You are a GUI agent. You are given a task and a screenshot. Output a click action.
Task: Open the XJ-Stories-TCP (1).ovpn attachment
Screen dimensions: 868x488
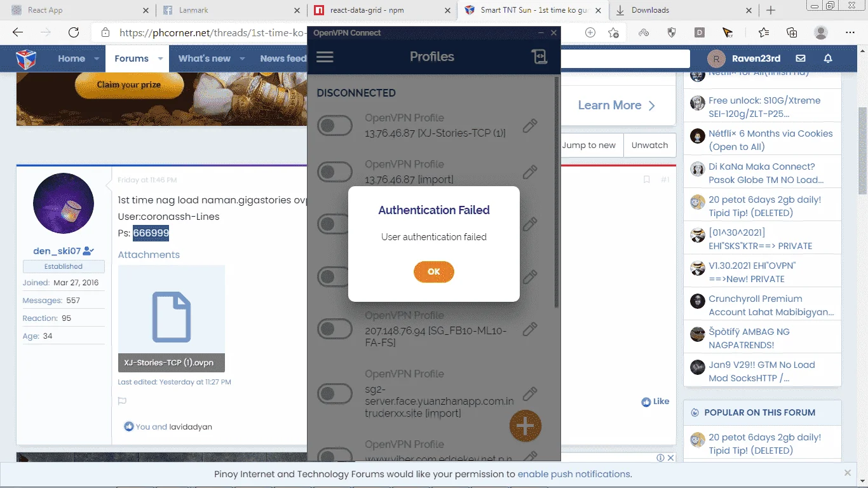tap(172, 318)
